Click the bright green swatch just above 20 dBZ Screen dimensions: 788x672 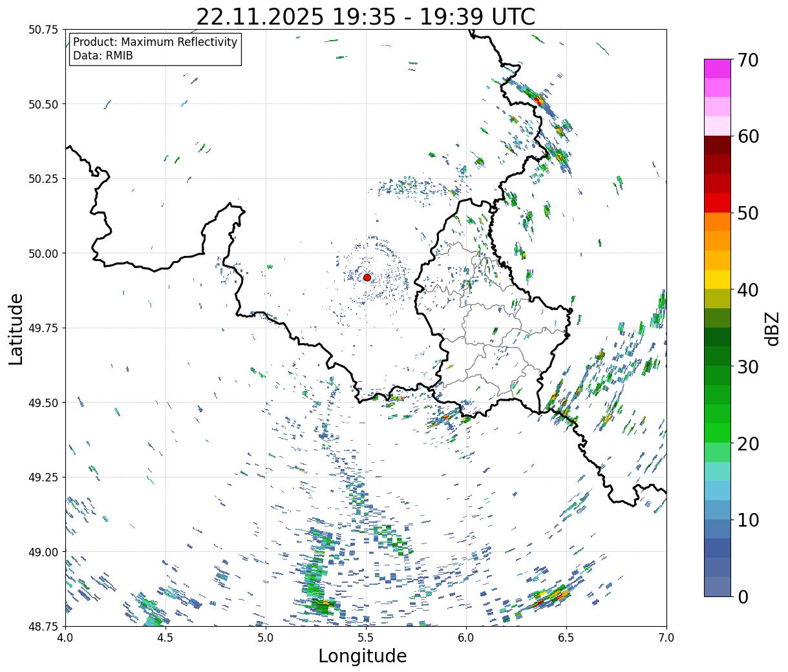(x=718, y=433)
